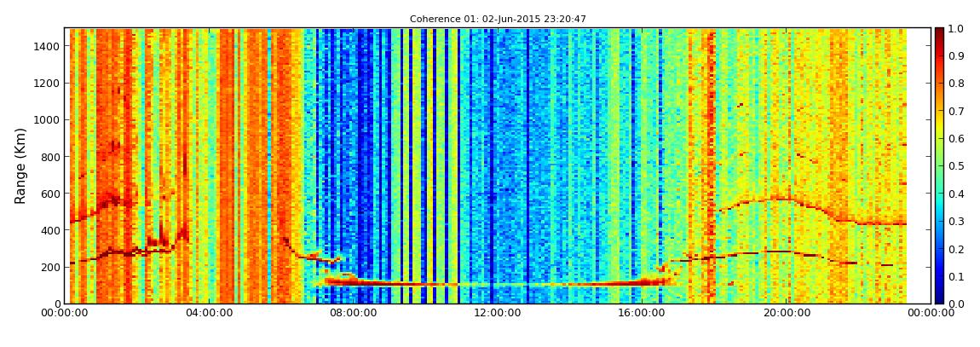Click the 1400 range tick label

(x=48, y=46)
